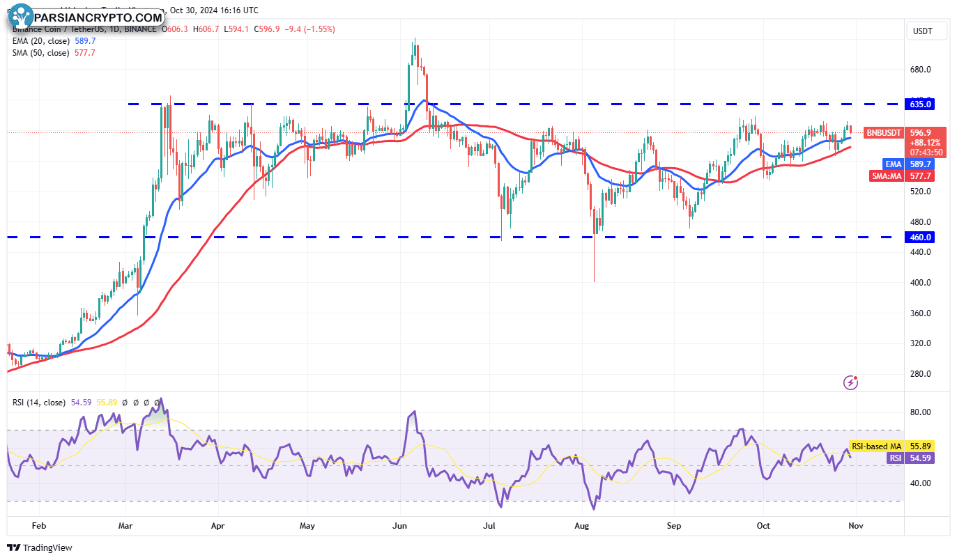This screenshot has width=957, height=560.
Task: Click the SMA value 577.7 in legend
Action: pos(85,53)
